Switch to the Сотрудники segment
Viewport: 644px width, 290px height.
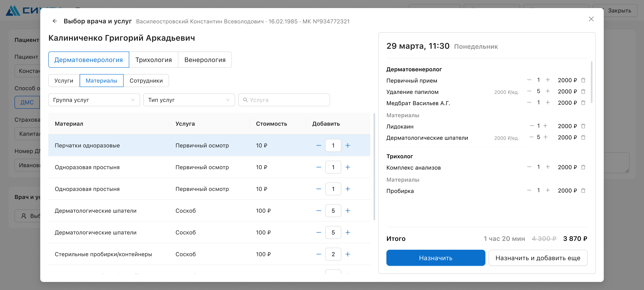(x=146, y=81)
